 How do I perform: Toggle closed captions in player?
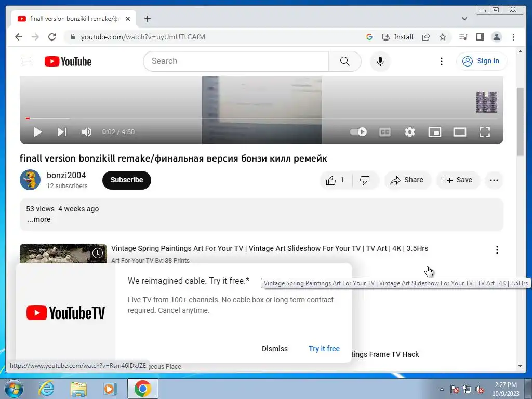pyautogui.click(x=385, y=131)
